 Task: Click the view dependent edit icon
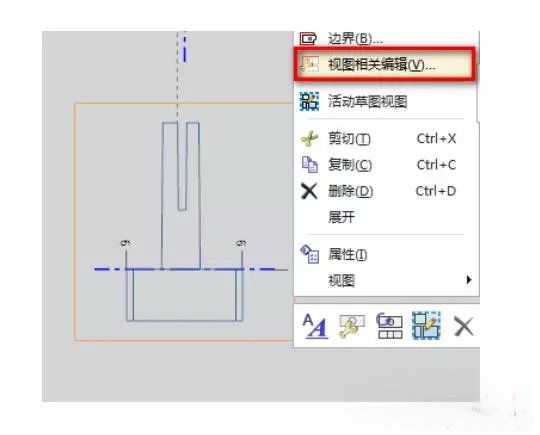point(309,65)
